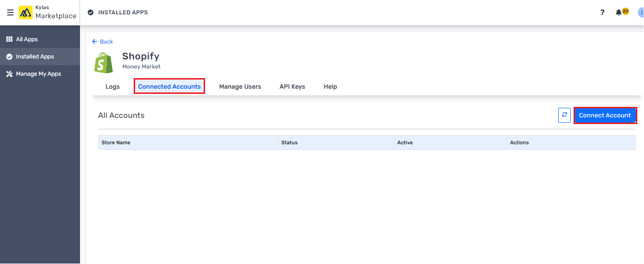Open the Manage Users tab
Screen dimensions: 644x264
click(x=240, y=87)
